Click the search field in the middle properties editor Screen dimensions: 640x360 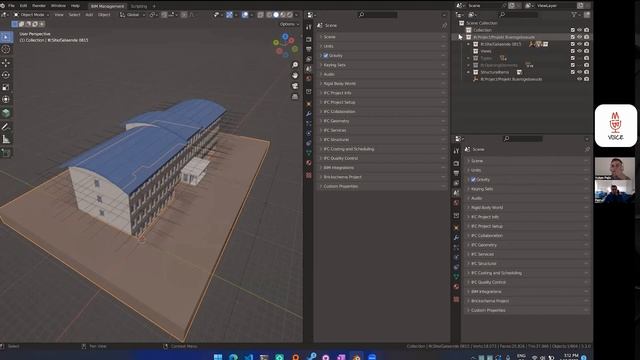pyautogui.click(x=378, y=15)
